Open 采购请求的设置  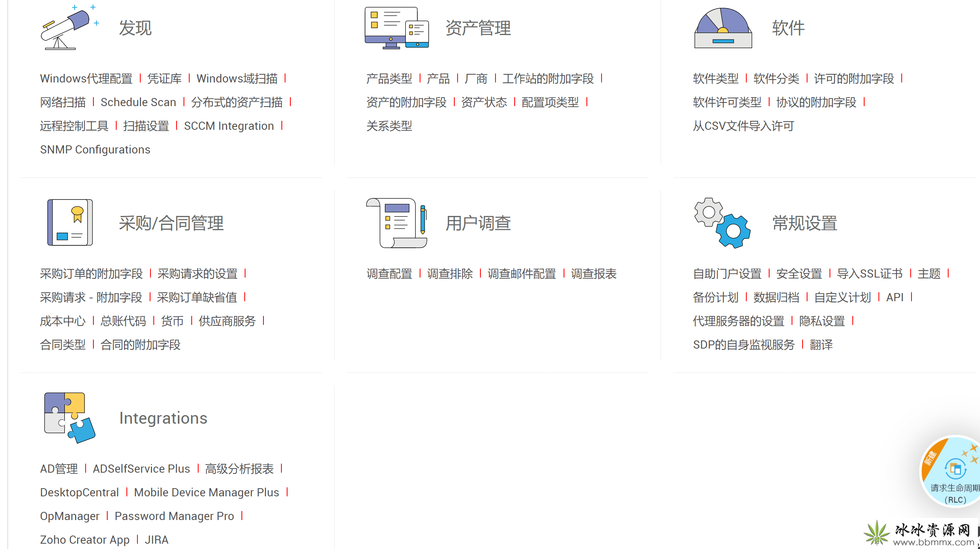pyautogui.click(x=197, y=273)
